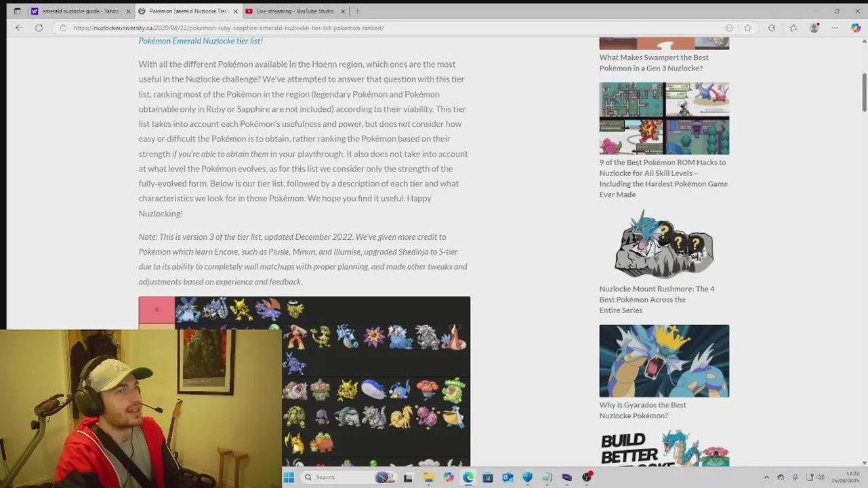This screenshot has width=868, height=488.
Task: Open microphone indicator in system tray
Action: [795, 477]
